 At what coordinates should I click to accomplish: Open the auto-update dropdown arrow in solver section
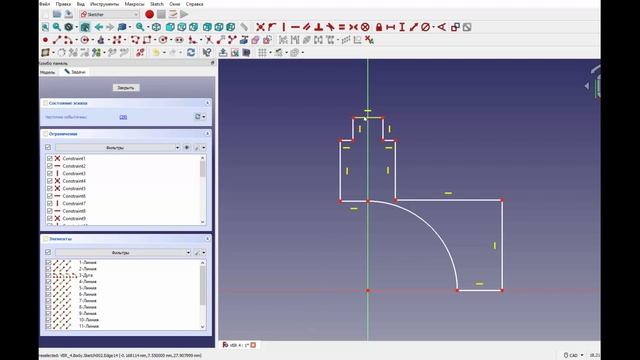[204, 117]
